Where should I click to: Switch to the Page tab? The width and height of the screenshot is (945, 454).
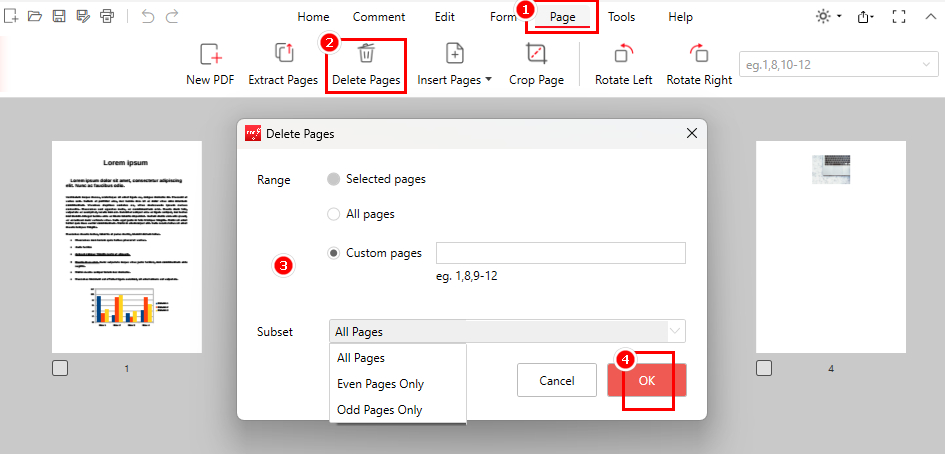coord(563,17)
